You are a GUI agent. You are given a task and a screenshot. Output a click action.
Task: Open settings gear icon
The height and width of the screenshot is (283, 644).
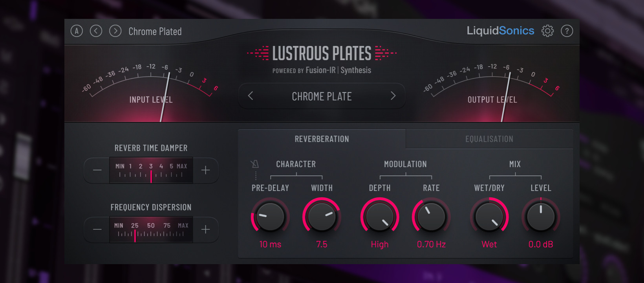[547, 31]
